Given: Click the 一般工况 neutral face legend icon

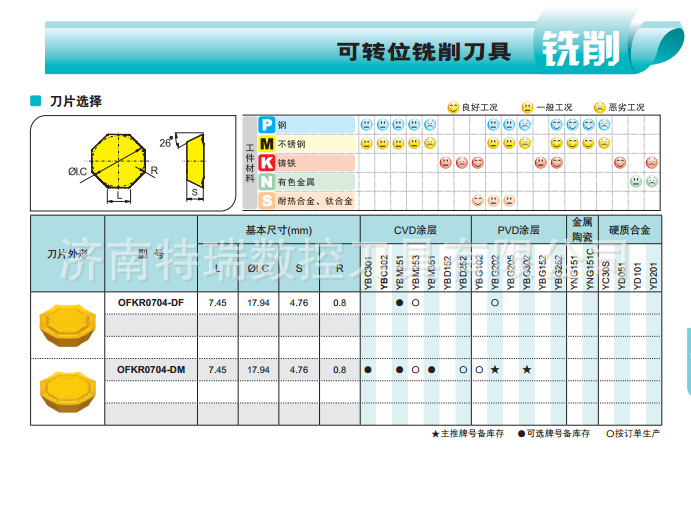Looking at the screenshot, I should [x=527, y=107].
